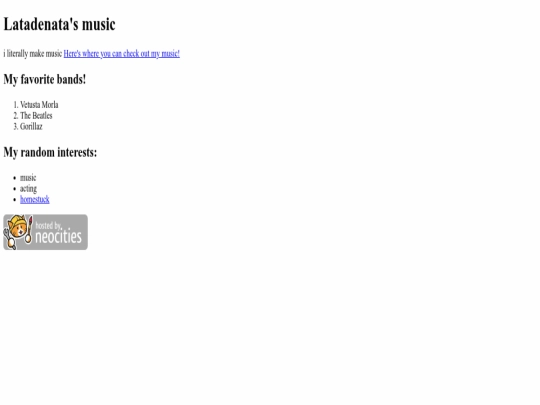
Task: Click the paintbrush held by the Neocities cat
Action: 29,228
